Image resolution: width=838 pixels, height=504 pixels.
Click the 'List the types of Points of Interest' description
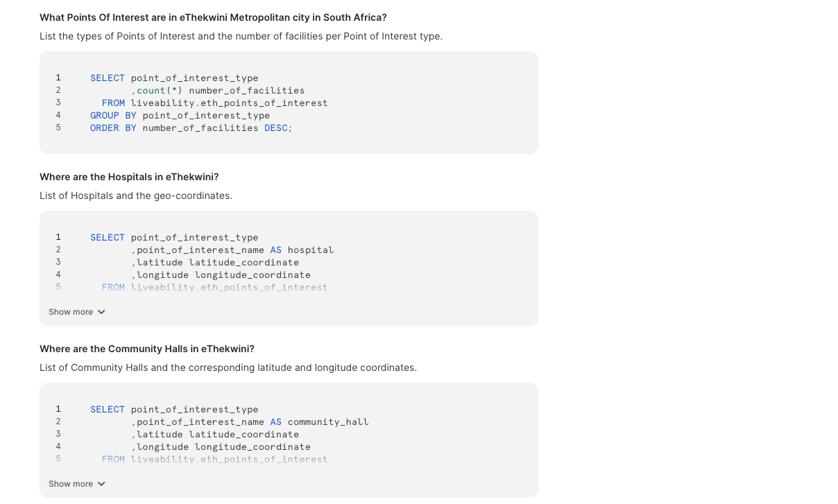(241, 36)
